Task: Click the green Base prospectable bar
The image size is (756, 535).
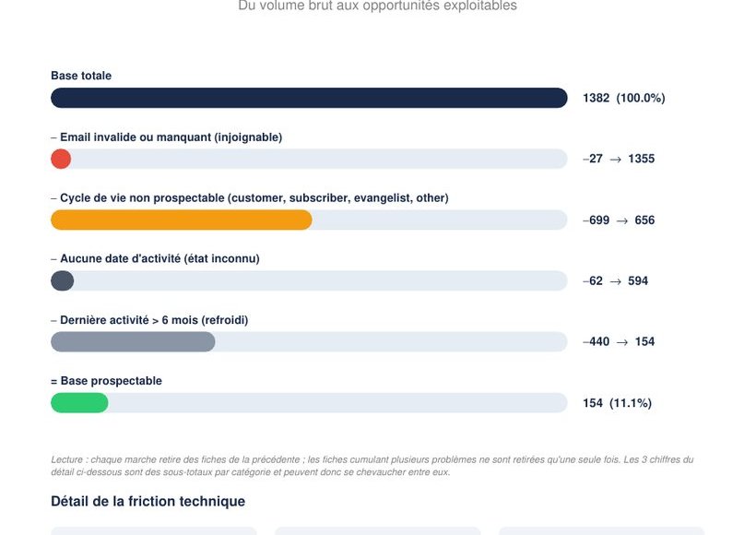Action: (x=79, y=403)
